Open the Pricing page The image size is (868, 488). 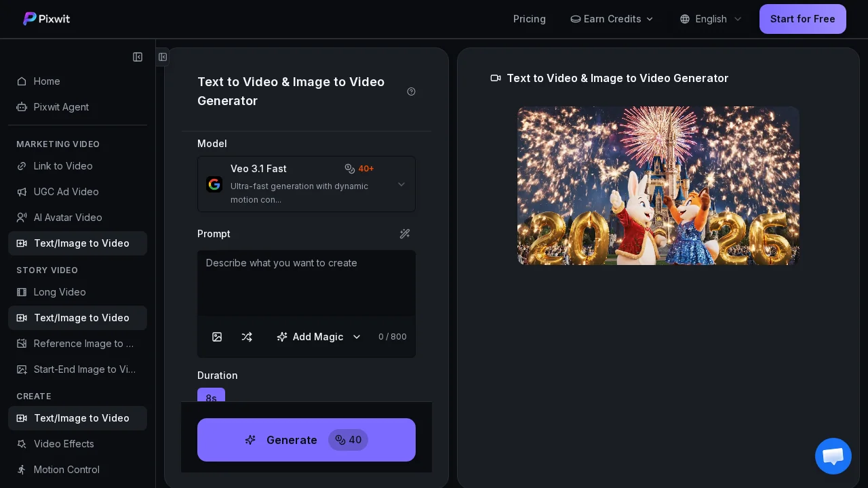coord(530,19)
